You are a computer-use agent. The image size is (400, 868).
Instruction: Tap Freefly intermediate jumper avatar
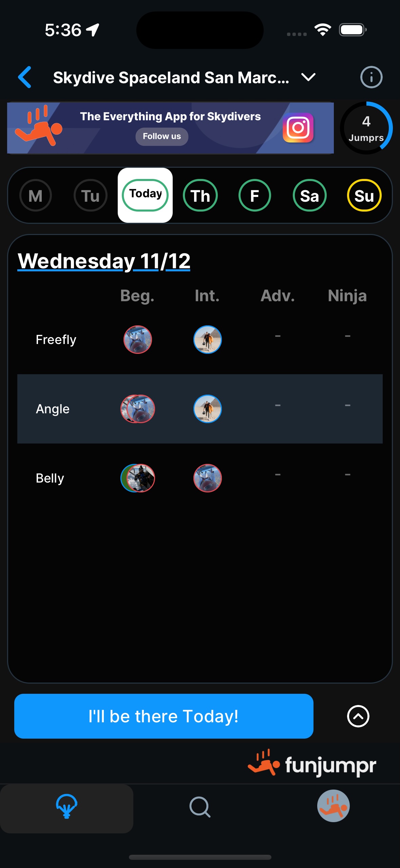(x=207, y=340)
